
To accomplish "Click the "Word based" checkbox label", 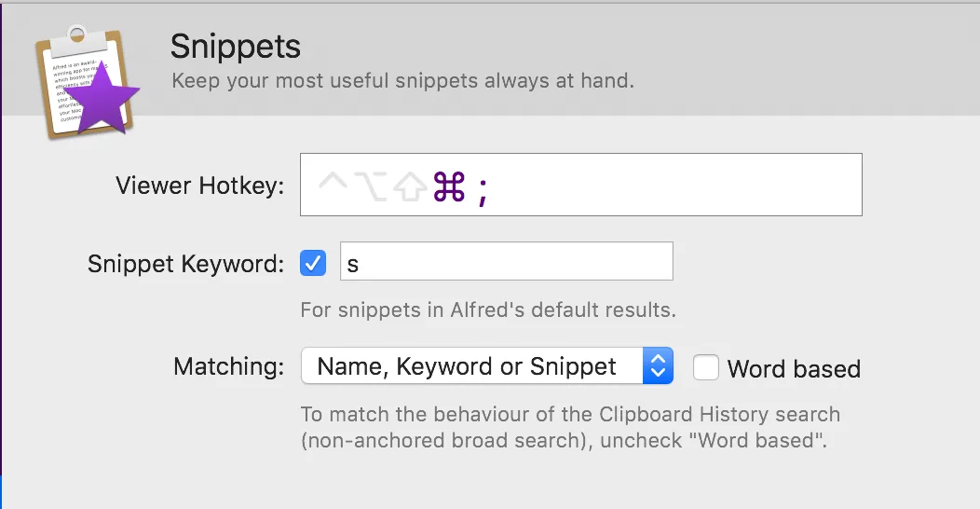I will [x=794, y=369].
